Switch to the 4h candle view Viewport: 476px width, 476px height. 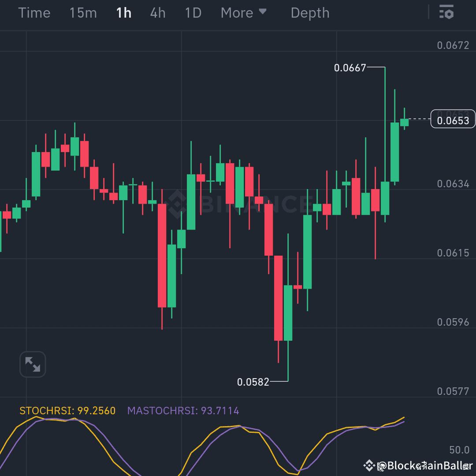[x=157, y=13]
